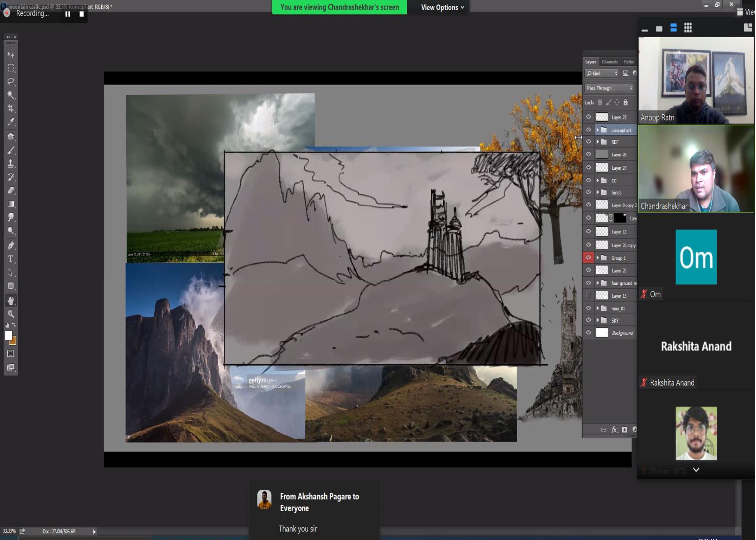756x540 pixels.
Task: Select the Dodge tool
Action: click(11, 231)
